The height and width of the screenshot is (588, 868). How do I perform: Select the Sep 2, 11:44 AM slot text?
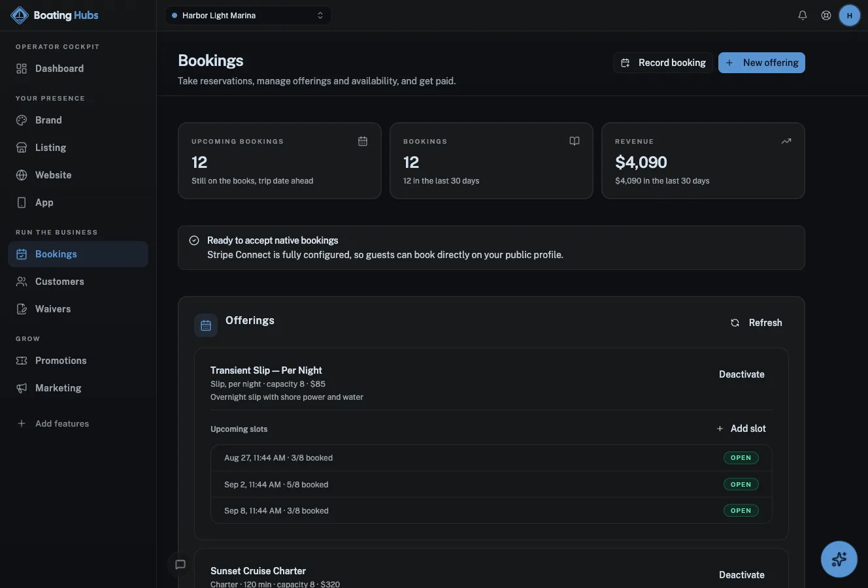point(276,485)
